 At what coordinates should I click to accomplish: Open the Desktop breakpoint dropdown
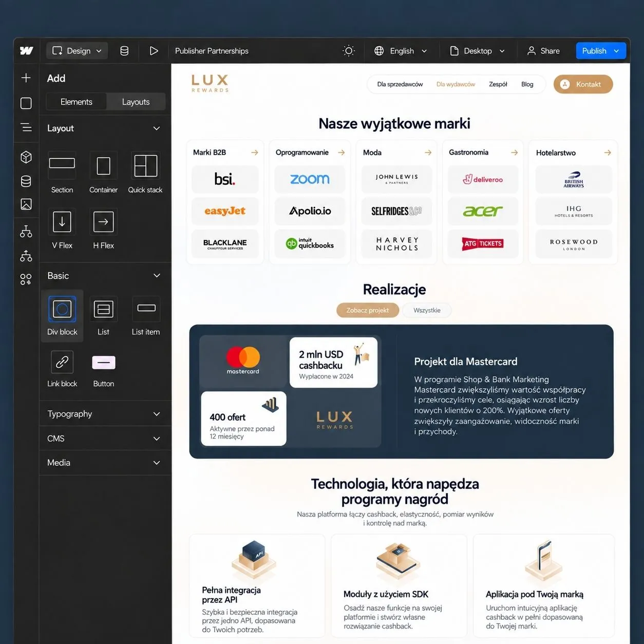(x=477, y=50)
